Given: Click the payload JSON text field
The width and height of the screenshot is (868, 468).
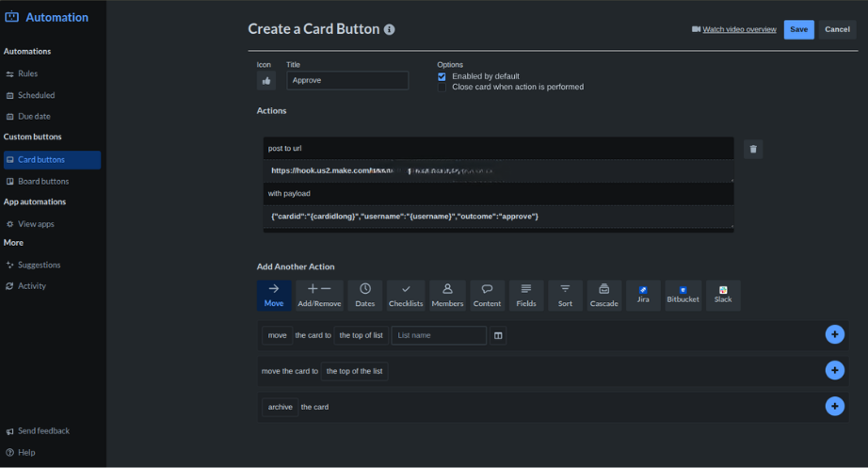Looking at the screenshot, I should click(499, 217).
